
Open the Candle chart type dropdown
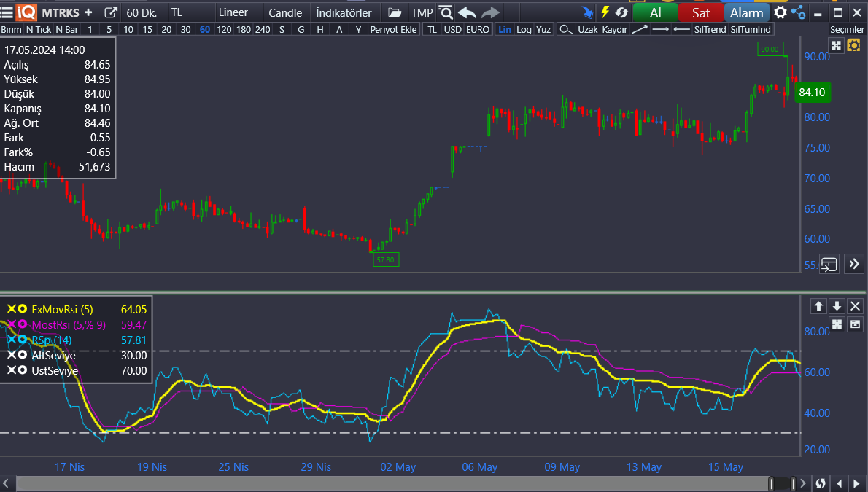point(285,12)
